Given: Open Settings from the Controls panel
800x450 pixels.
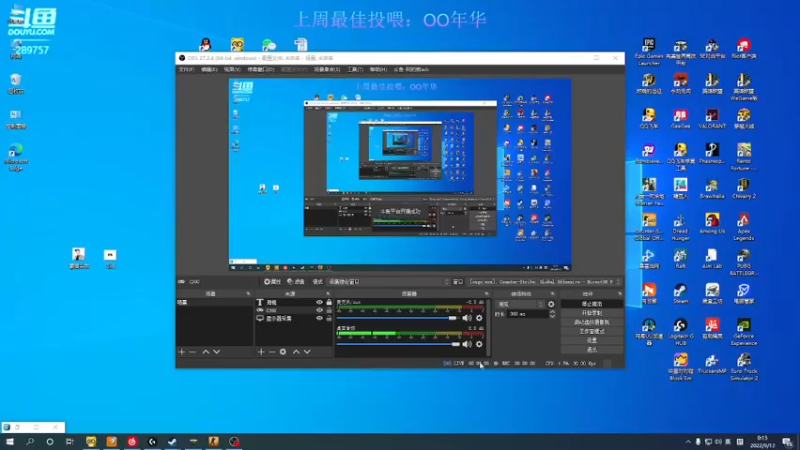Looking at the screenshot, I should point(591,340).
